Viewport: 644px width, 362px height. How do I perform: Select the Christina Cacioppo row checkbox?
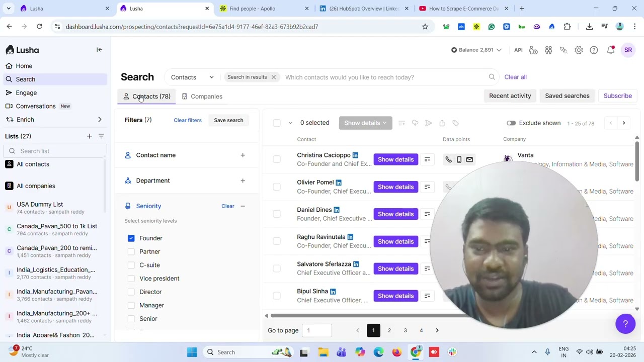[277, 159]
